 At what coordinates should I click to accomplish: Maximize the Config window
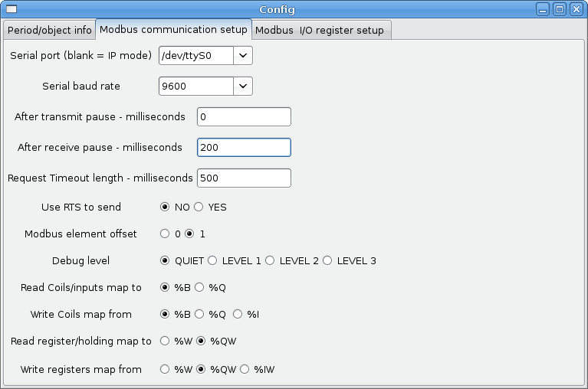click(x=560, y=10)
